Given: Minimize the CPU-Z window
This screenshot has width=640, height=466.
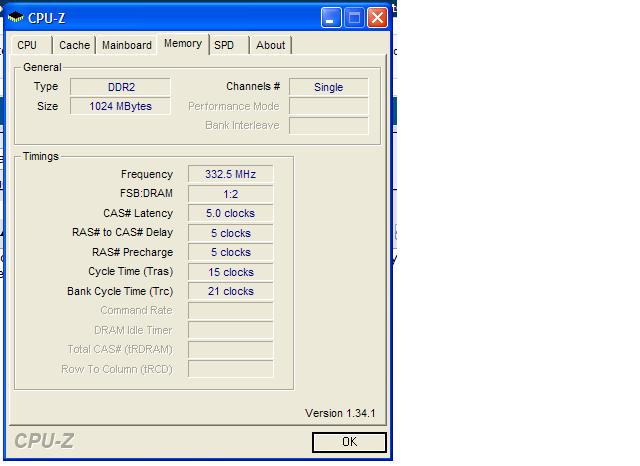Looking at the screenshot, I should pos(331,18).
